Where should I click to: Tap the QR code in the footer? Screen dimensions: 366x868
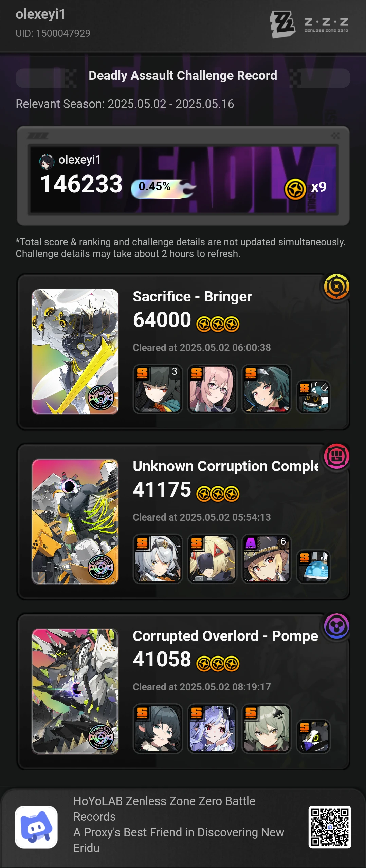tap(330, 827)
